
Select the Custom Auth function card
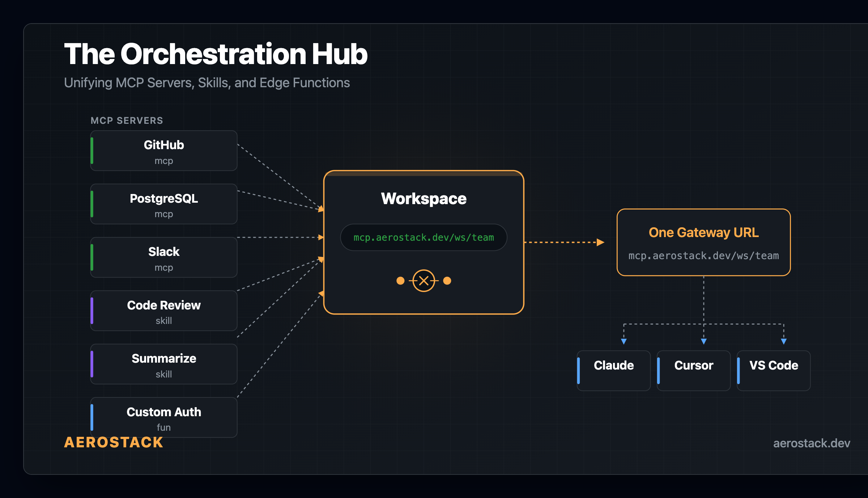coord(163,418)
